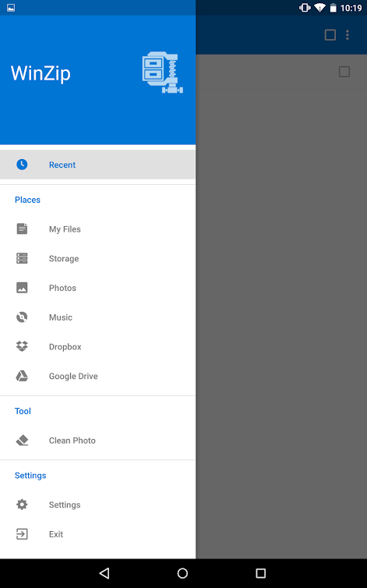Click the Settings gear icon
Screen dimensions: 367x588
pyautogui.click(x=22, y=505)
